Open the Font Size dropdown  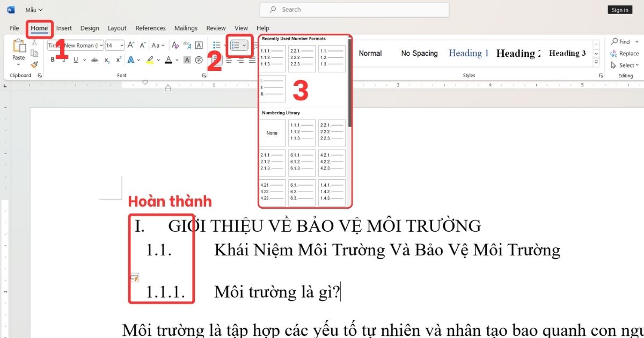[122, 45]
